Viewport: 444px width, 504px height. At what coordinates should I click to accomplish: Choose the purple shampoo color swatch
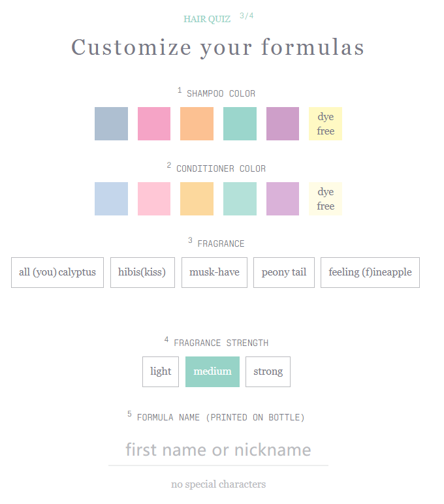pos(283,123)
